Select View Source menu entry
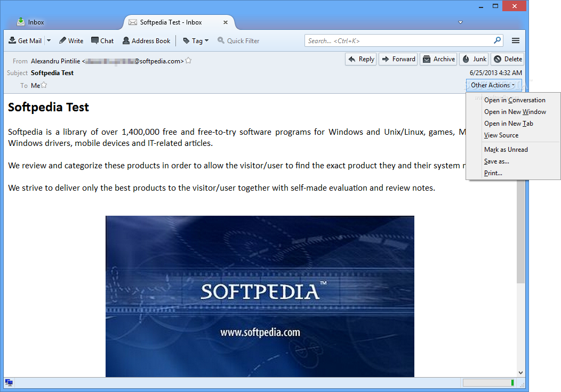Viewport: 561px width, 392px height. pyautogui.click(x=501, y=135)
